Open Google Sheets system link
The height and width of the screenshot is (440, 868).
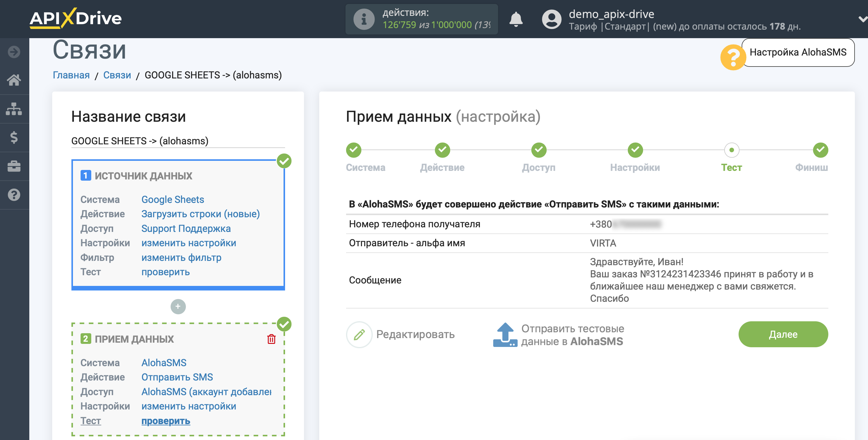(172, 200)
